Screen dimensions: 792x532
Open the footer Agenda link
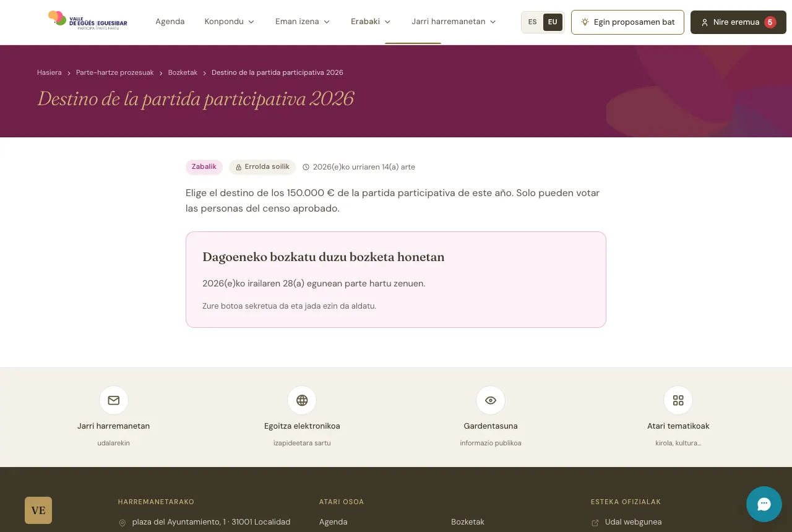tap(333, 522)
